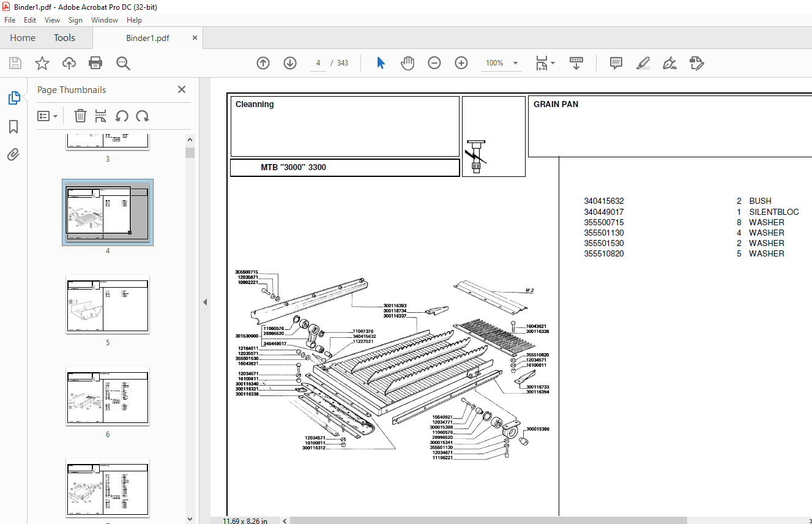This screenshot has height=524, width=812.
Task: Open the Sign menu
Action: coord(75,20)
